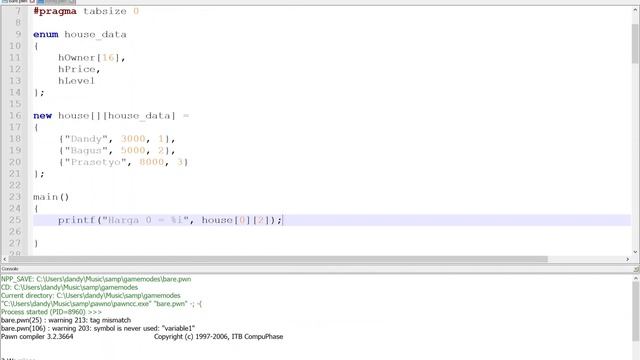Click the hLevel enum field

[x=76, y=81]
